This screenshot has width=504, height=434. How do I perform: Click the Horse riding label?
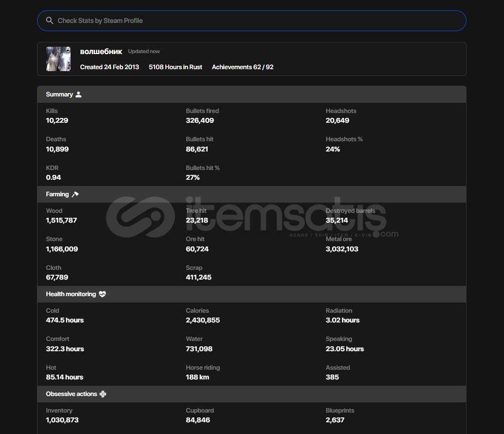[x=203, y=367]
